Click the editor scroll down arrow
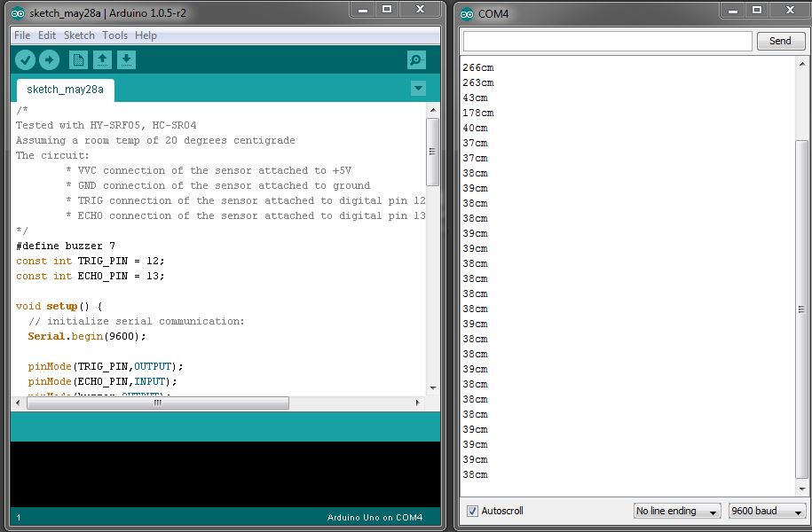This screenshot has width=812, height=532. (433, 387)
